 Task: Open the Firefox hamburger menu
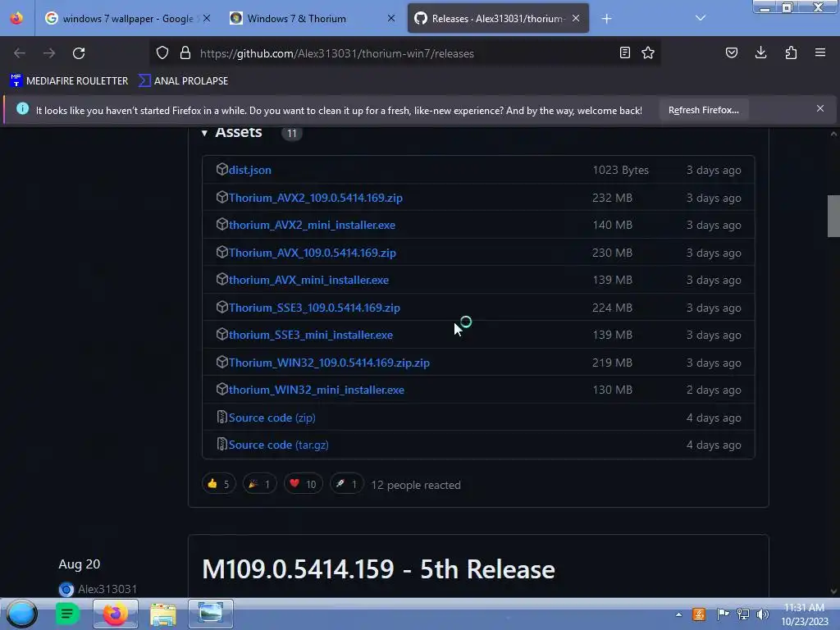pos(820,53)
